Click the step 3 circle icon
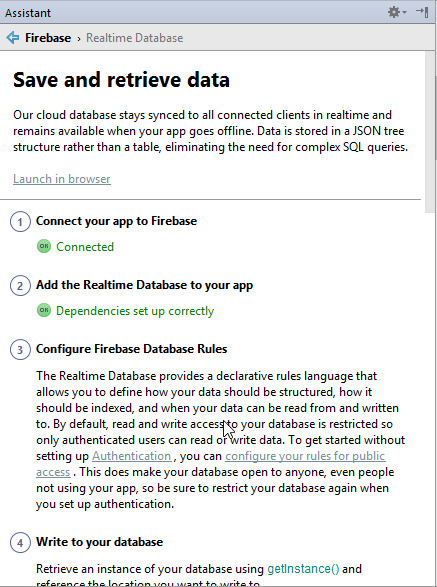 pos(20,350)
